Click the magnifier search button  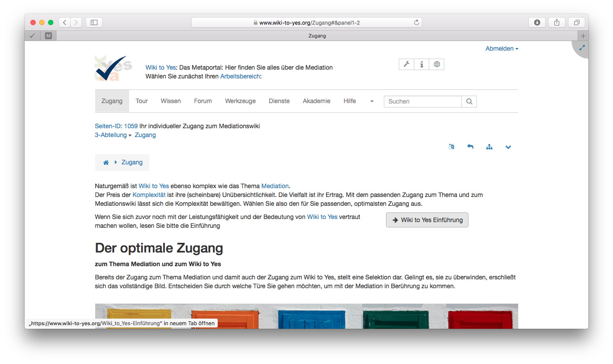click(x=469, y=101)
